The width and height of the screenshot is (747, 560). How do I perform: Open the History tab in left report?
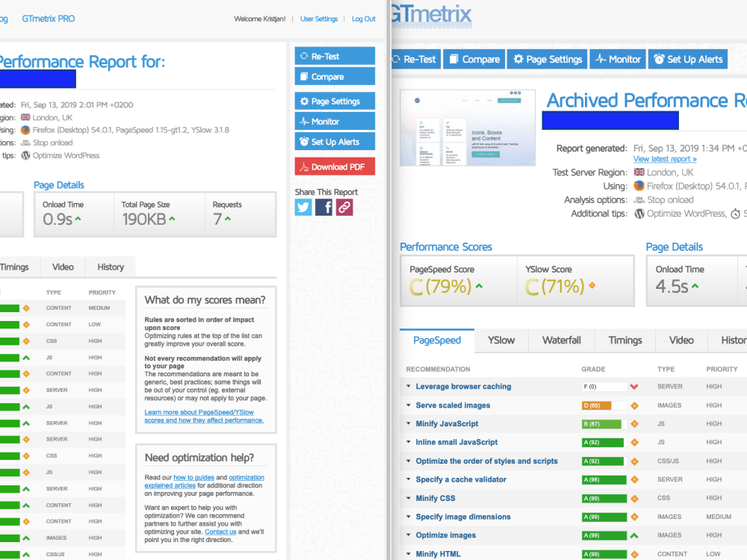[111, 267]
